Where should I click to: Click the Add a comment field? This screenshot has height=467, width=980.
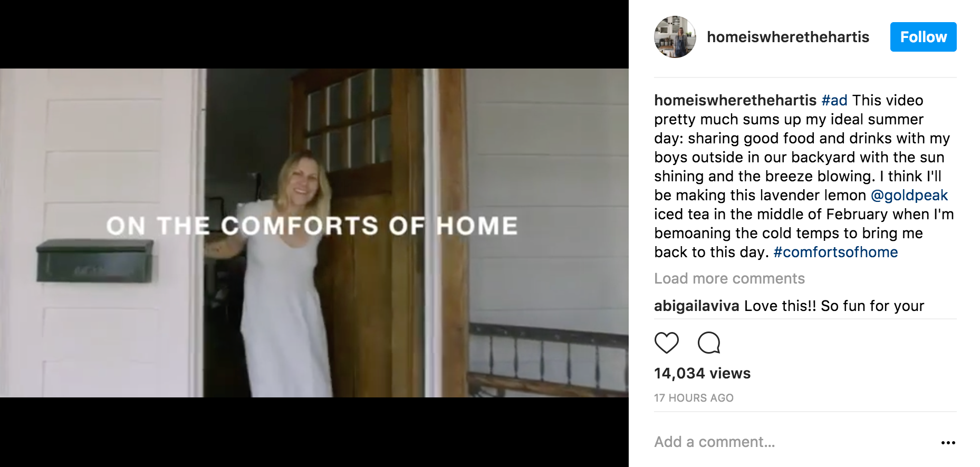(791, 442)
